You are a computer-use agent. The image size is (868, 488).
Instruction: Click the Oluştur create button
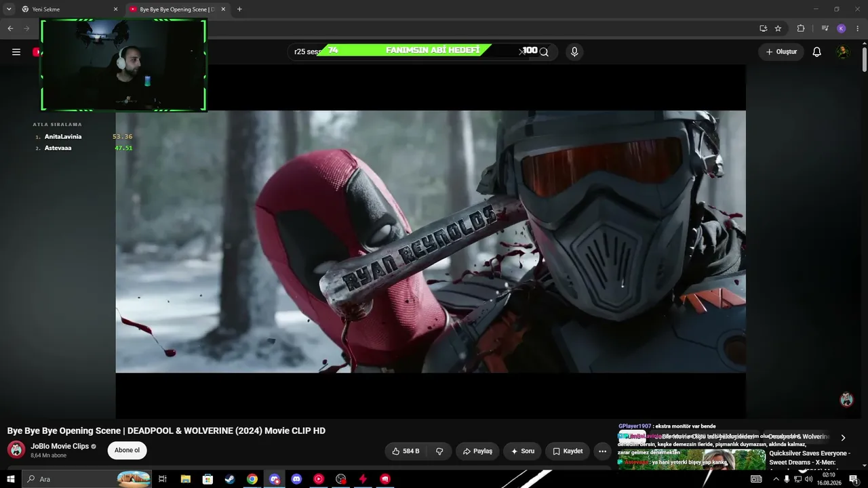pyautogui.click(x=781, y=52)
